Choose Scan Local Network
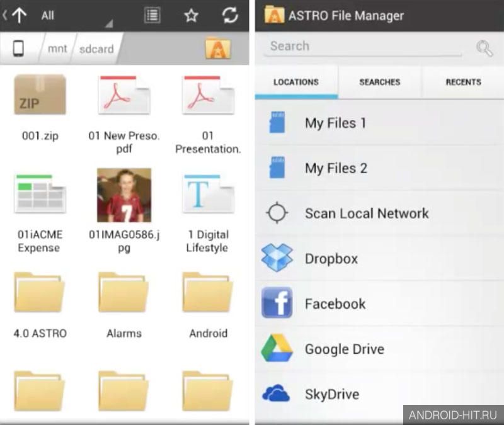 (380, 213)
